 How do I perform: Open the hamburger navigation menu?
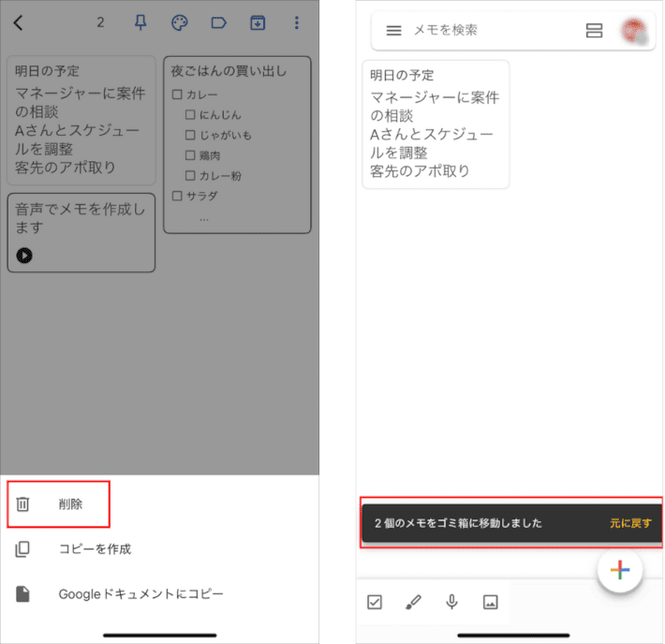(393, 31)
